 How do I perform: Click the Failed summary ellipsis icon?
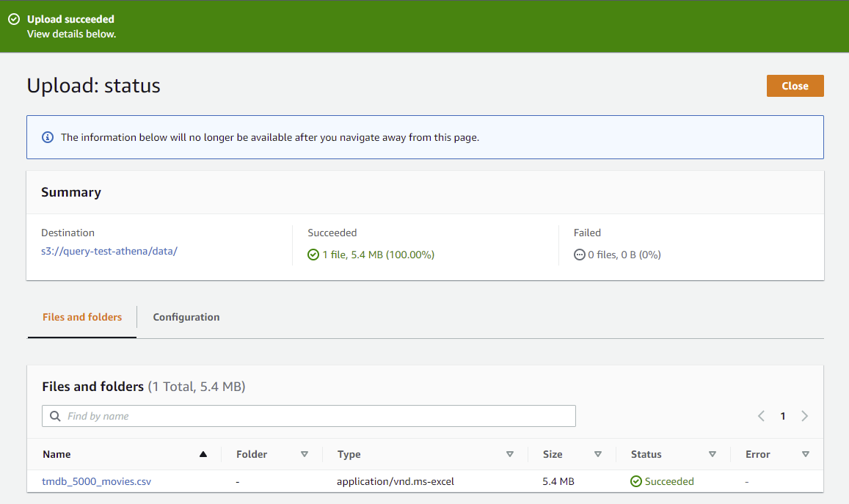coord(580,255)
